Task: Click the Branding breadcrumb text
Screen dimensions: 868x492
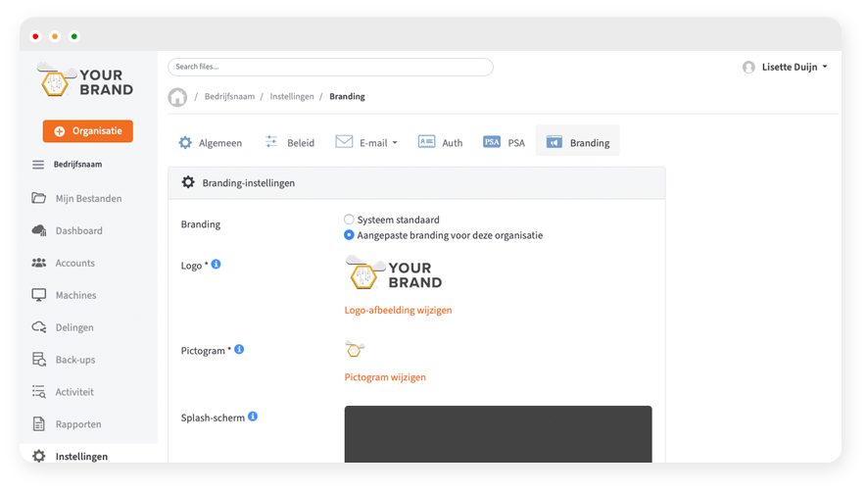Action: click(347, 96)
